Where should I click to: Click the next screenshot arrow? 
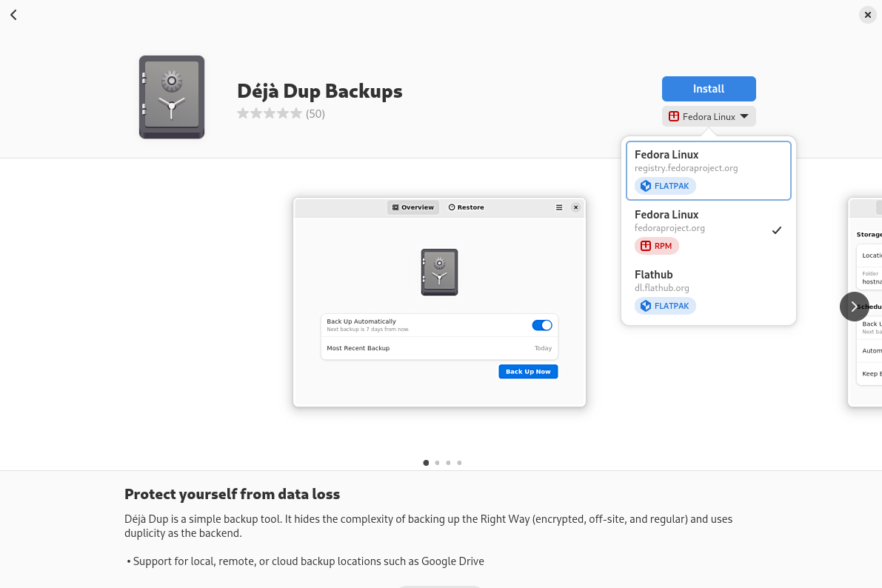(x=854, y=307)
